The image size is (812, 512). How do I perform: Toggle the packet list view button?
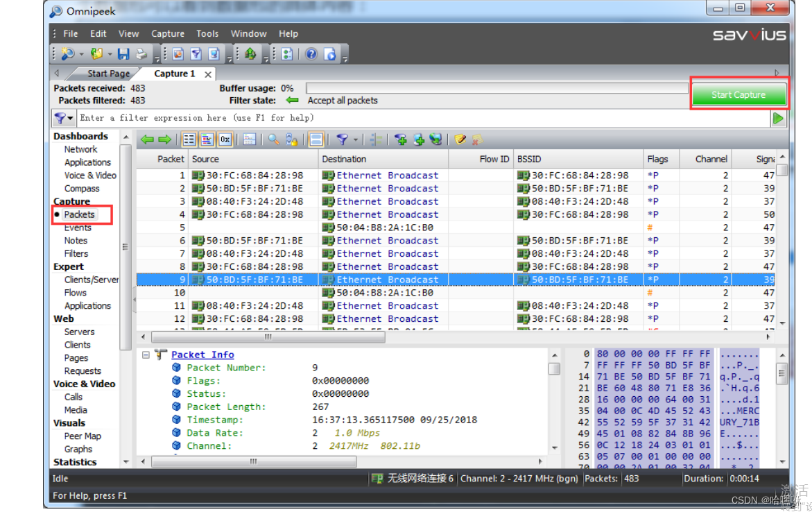click(x=189, y=139)
